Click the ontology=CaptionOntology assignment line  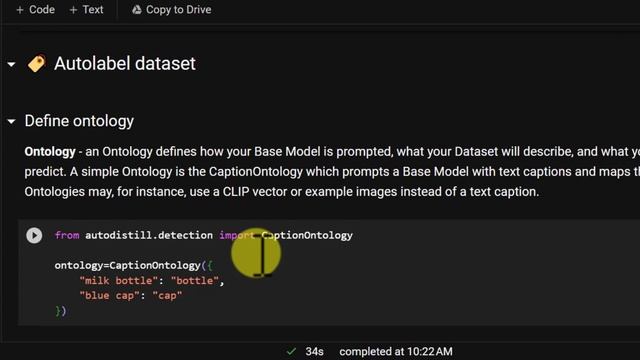(134, 266)
